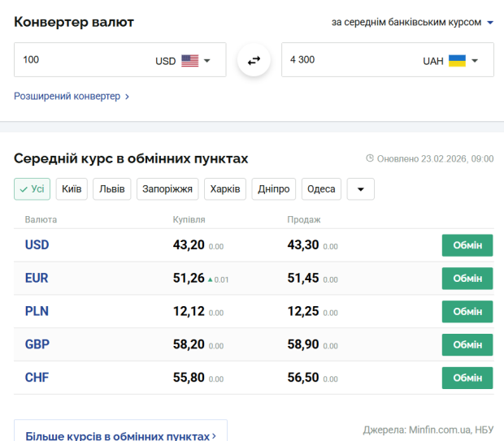Select the Усі city filter

[32, 189]
